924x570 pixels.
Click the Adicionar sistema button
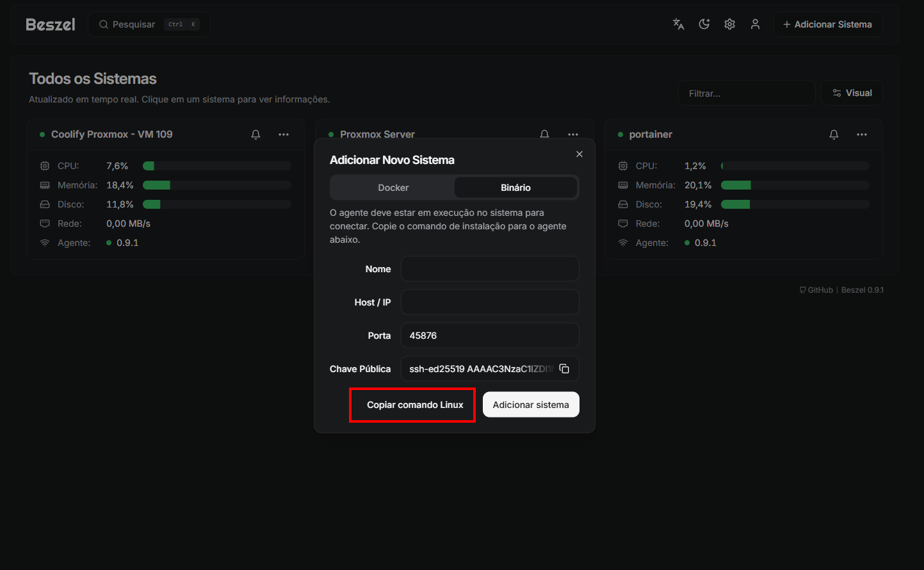pyautogui.click(x=531, y=405)
